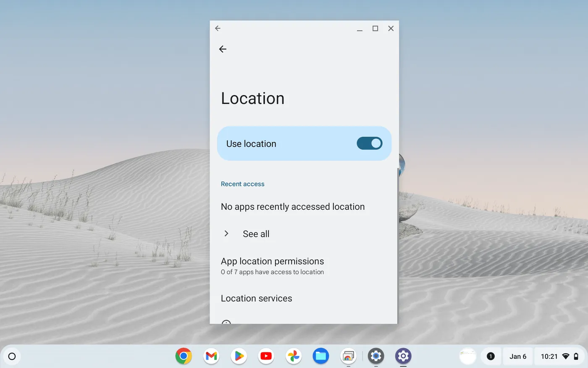This screenshot has width=588, height=368.
Task: Open Google Play Store from the shelf
Action: tap(239, 356)
